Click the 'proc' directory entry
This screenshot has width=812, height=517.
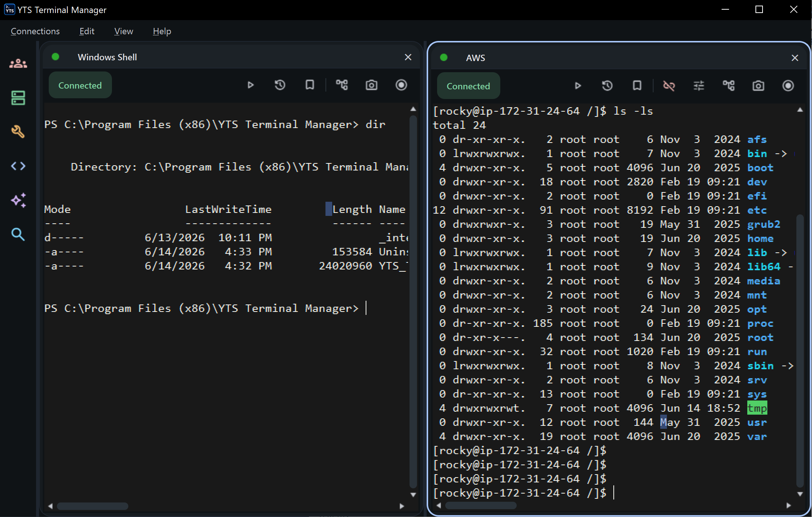760,323
